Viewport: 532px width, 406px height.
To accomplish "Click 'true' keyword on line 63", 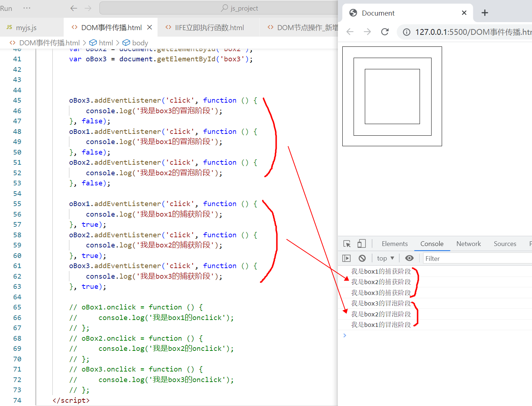I will (90, 287).
